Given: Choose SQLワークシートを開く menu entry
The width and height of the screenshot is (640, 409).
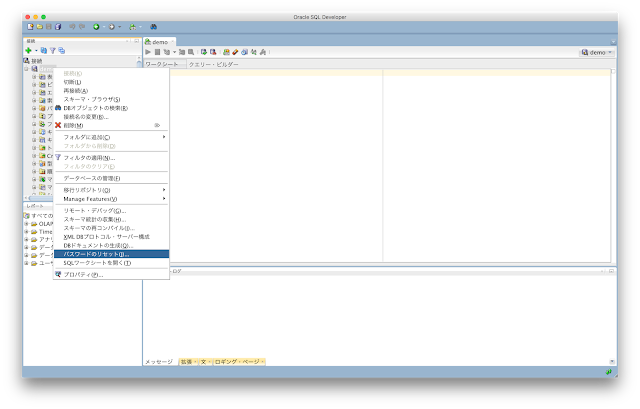Looking at the screenshot, I should [111, 263].
